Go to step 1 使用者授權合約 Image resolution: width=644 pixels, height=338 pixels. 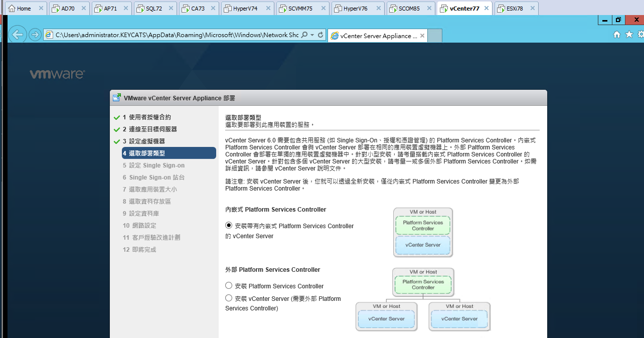tap(146, 117)
